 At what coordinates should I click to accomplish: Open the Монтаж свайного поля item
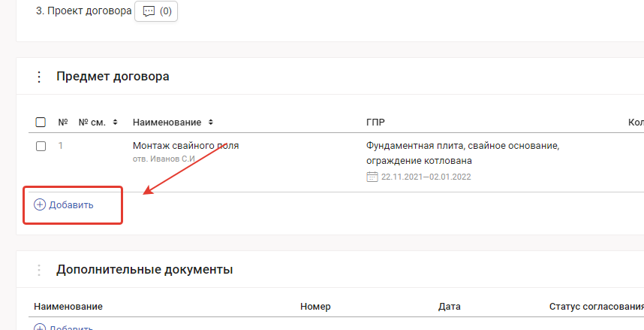tap(185, 146)
